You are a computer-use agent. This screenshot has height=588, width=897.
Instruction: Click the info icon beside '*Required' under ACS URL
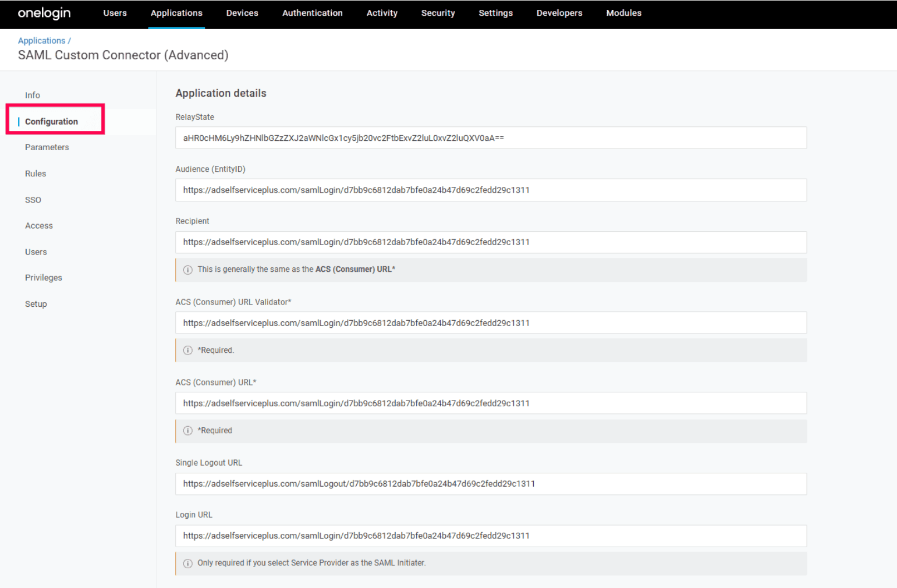point(187,431)
